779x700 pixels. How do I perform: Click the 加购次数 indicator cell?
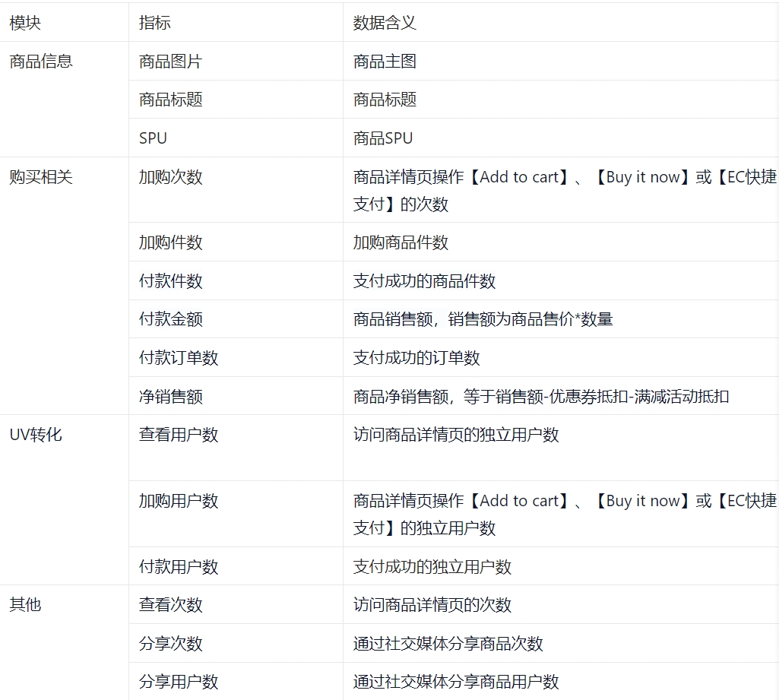click(171, 177)
